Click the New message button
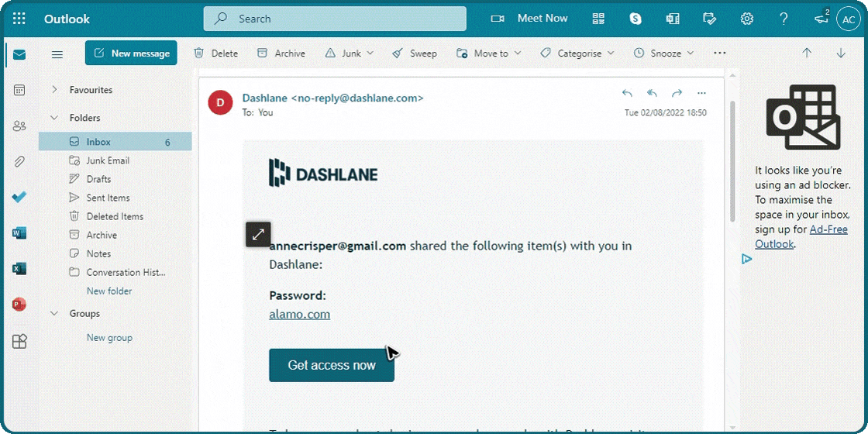Image resolution: width=868 pixels, height=434 pixels. [131, 53]
